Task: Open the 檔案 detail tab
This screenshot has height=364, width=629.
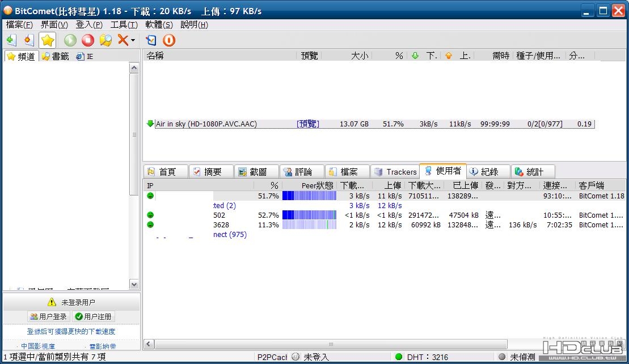Action: tap(347, 172)
